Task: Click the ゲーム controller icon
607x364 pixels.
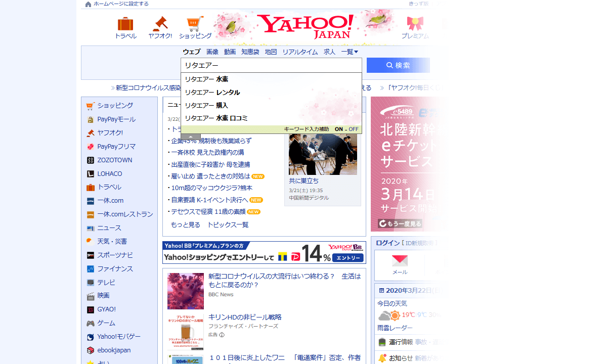Action: click(x=91, y=323)
